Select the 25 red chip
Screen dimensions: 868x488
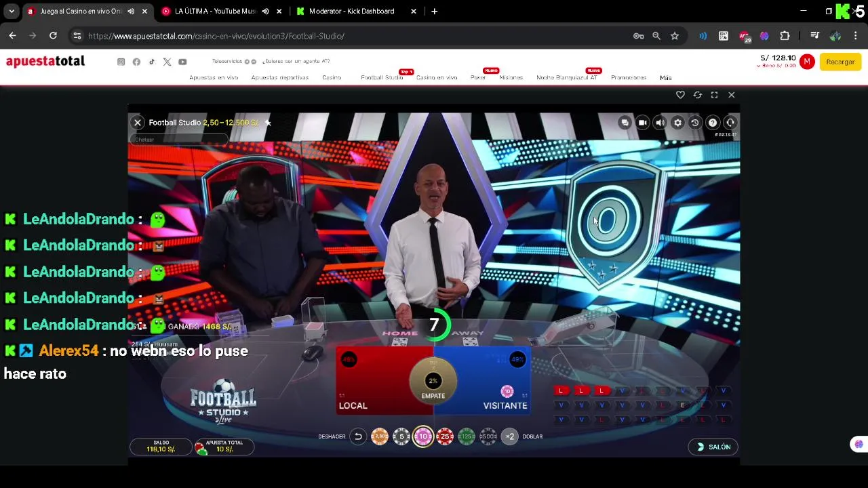point(445,436)
